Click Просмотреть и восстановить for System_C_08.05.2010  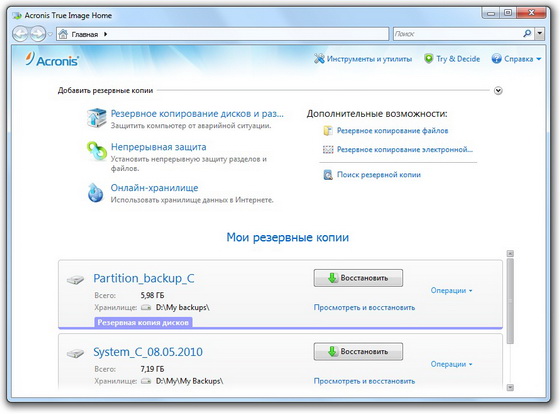tap(364, 381)
